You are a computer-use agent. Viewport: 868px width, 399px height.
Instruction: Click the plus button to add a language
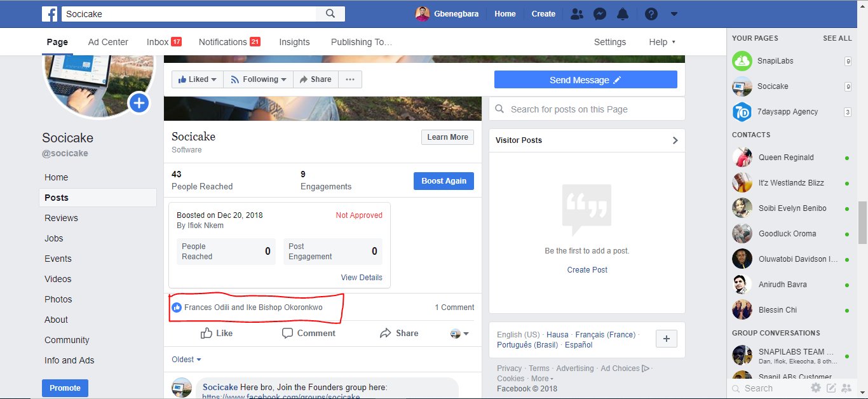point(667,339)
